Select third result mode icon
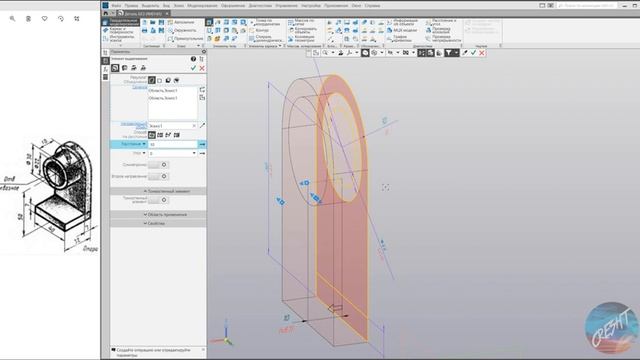This screenshot has height=360, width=640. (x=168, y=80)
